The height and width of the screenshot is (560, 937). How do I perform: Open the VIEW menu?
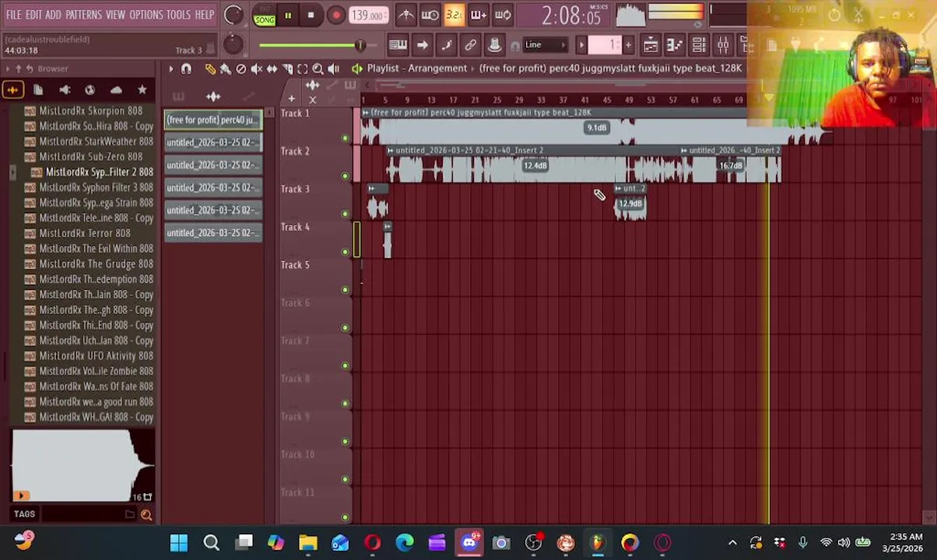pos(115,15)
